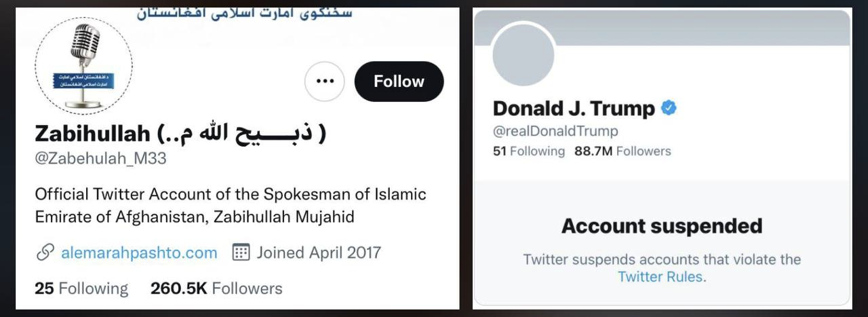Click the @Zabehulah_M33 handle

[100, 158]
